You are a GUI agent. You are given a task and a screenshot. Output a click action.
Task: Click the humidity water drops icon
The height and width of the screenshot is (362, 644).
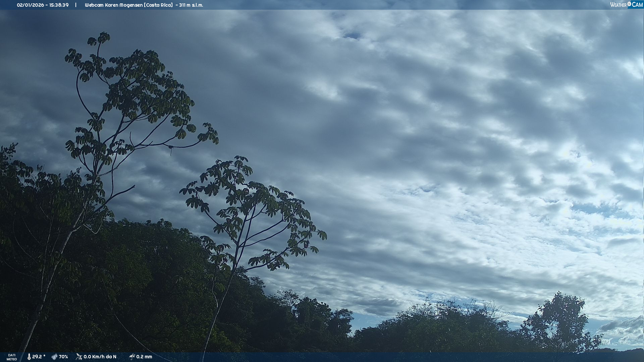[x=54, y=357]
